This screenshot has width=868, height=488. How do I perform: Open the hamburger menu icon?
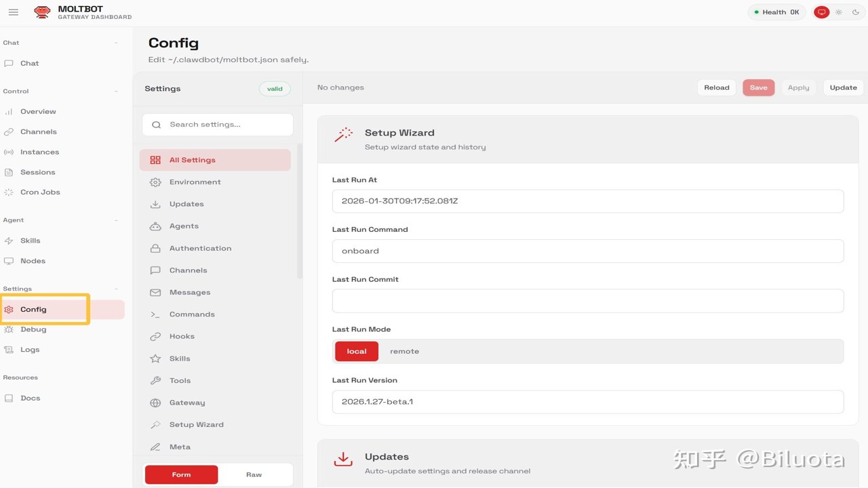pyautogui.click(x=13, y=12)
